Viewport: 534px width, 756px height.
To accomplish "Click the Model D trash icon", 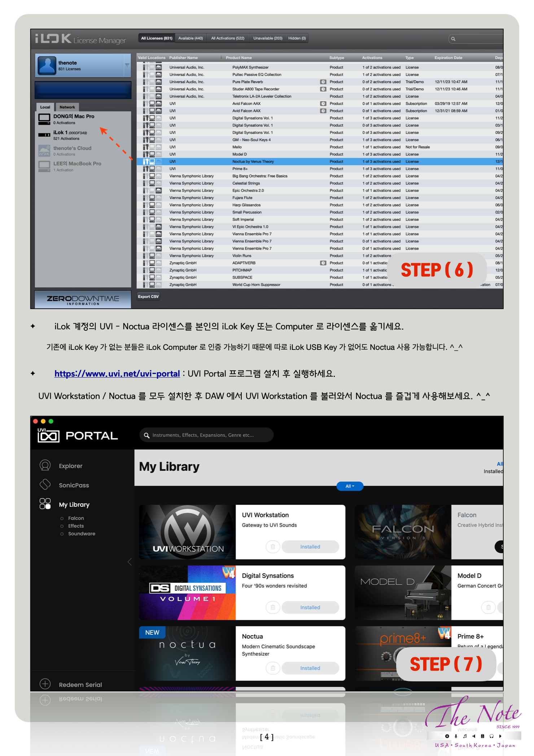I will pyautogui.click(x=488, y=607).
